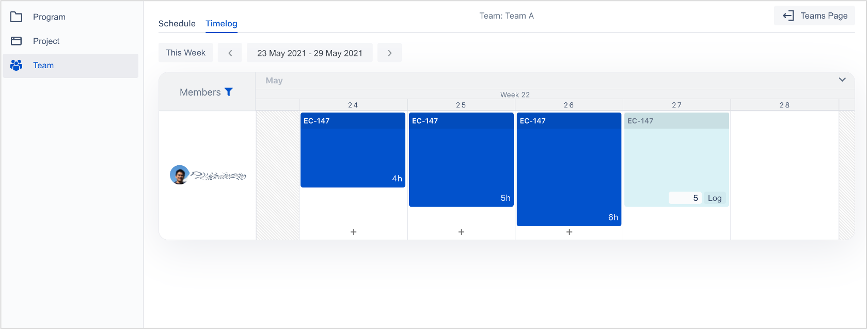Add time entry on day 26
Screen dimensions: 868x329
click(569, 232)
